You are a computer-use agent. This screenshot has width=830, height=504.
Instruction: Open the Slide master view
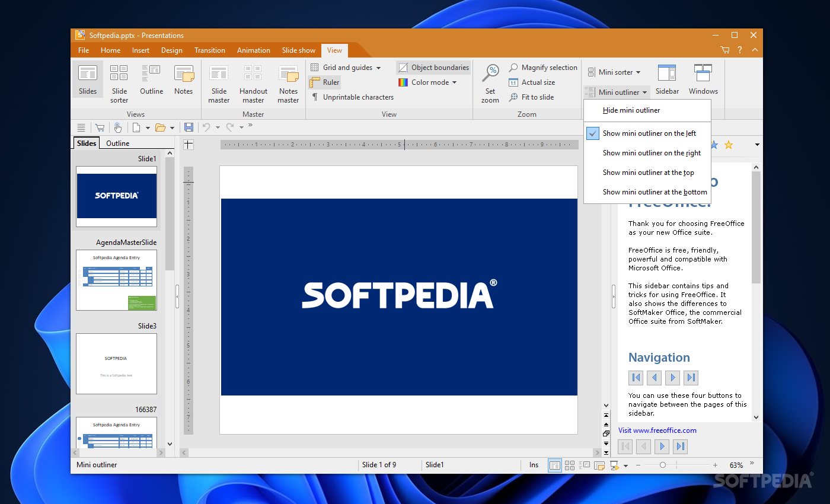pos(219,84)
